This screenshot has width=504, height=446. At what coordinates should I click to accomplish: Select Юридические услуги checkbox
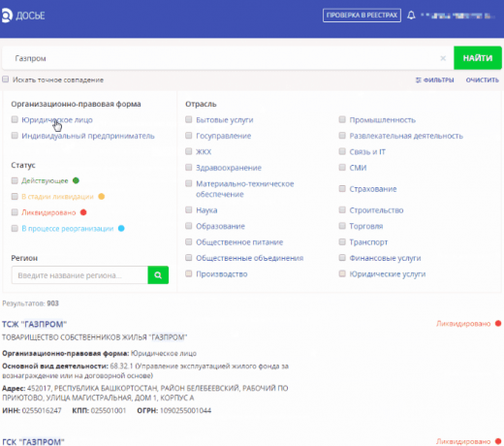tap(342, 273)
